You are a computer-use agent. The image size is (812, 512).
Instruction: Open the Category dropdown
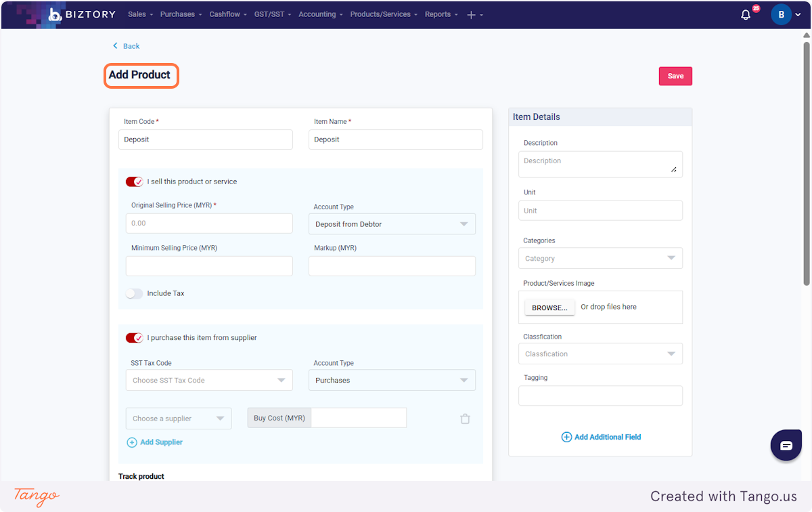tap(600, 258)
